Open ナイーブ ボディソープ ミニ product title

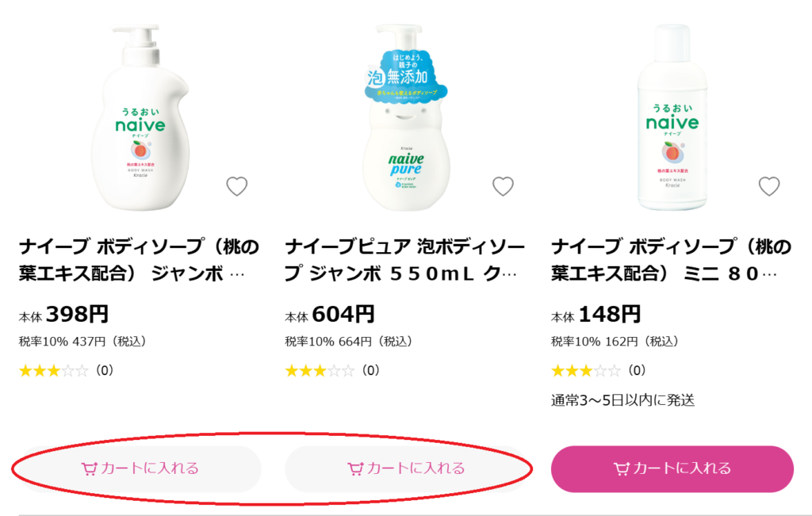tap(671, 260)
